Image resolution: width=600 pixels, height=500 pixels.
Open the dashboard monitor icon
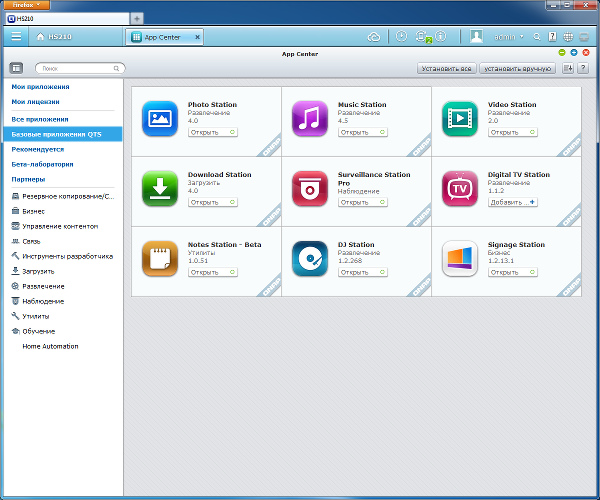(x=584, y=37)
